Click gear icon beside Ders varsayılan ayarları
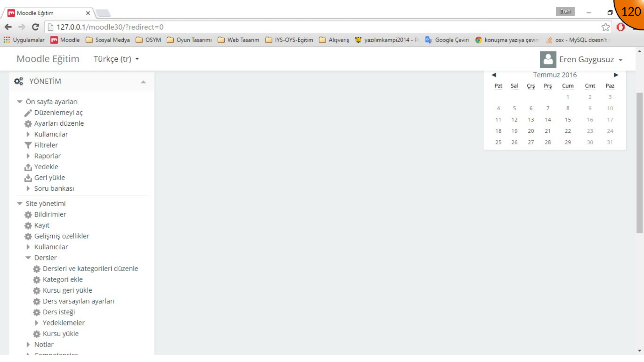 point(37,301)
